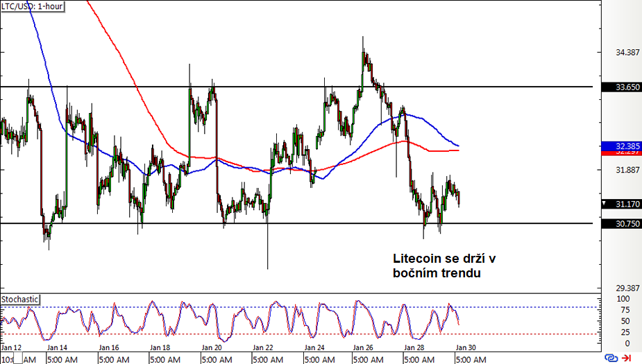
Task: Select the 33.650 resistance price label
Action: point(622,87)
